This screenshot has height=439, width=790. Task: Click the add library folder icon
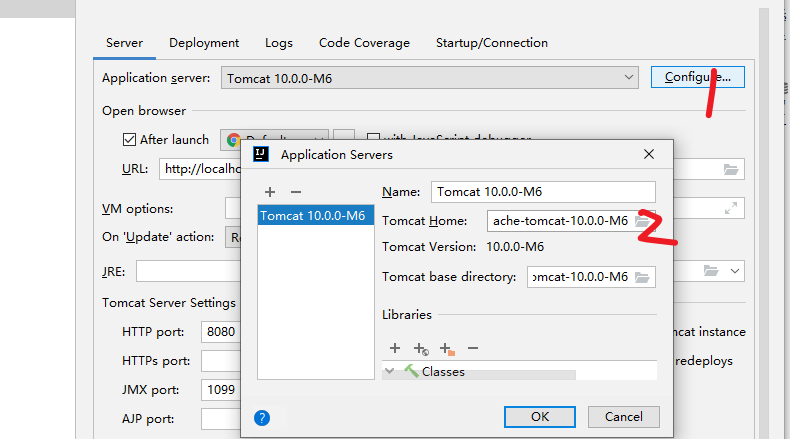point(447,349)
